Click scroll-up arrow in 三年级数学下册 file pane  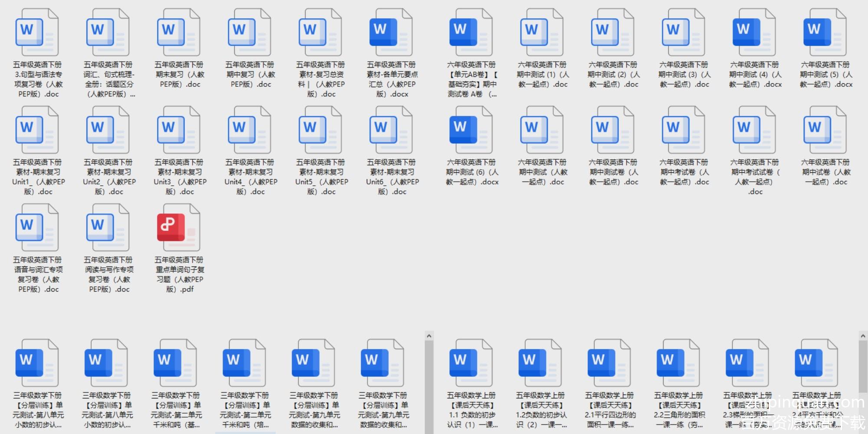pos(429,336)
